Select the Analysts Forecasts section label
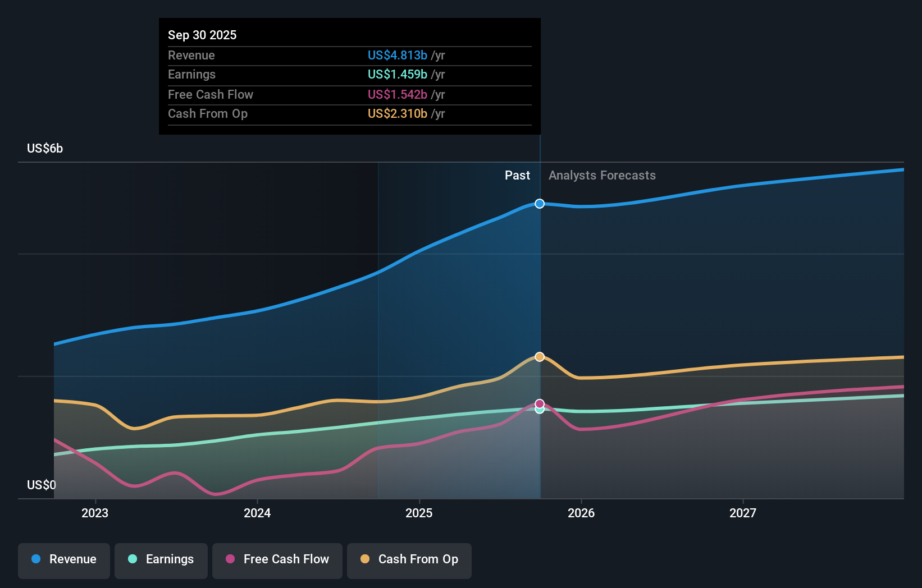 pos(602,175)
